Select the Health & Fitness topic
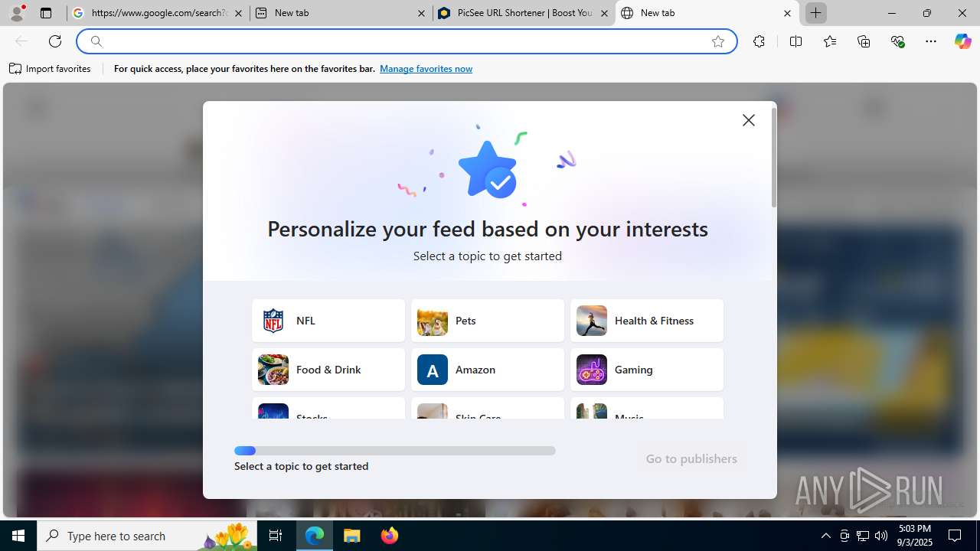The image size is (980, 551). (x=647, y=321)
